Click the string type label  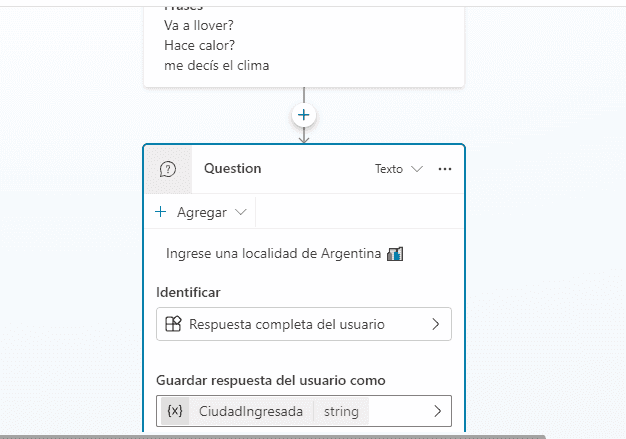tap(341, 411)
